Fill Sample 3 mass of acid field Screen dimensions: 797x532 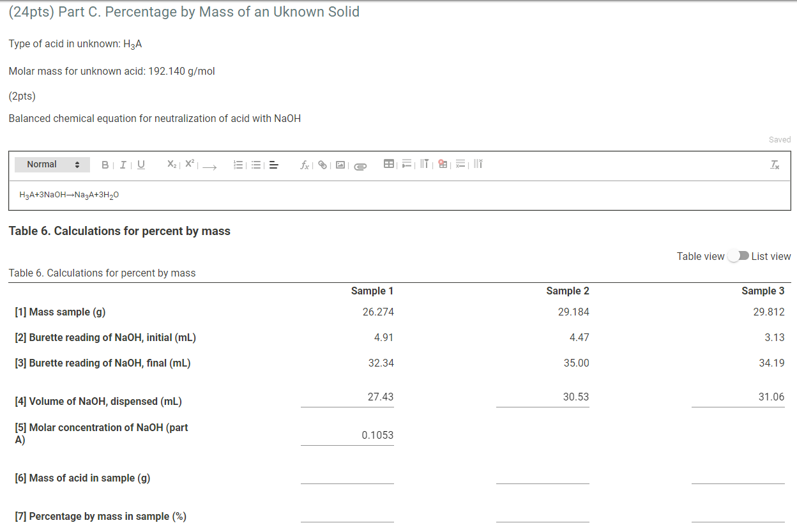738,475
